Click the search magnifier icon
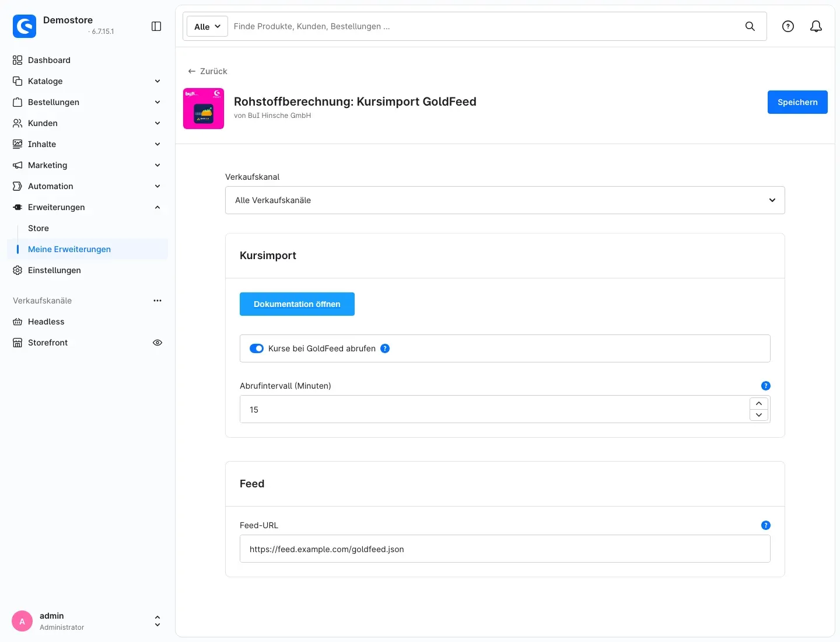This screenshot has width=840, height=642. coord(750,26)
